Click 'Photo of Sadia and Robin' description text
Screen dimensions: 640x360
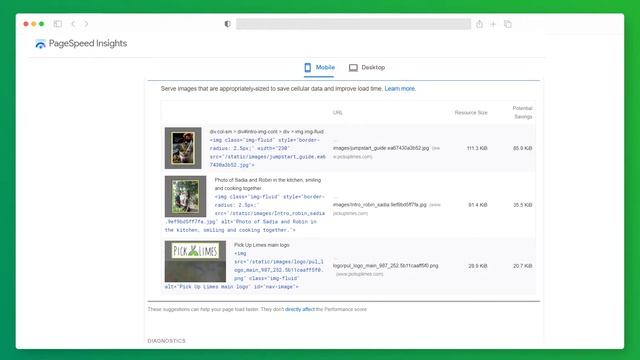(x=268, y=184)
